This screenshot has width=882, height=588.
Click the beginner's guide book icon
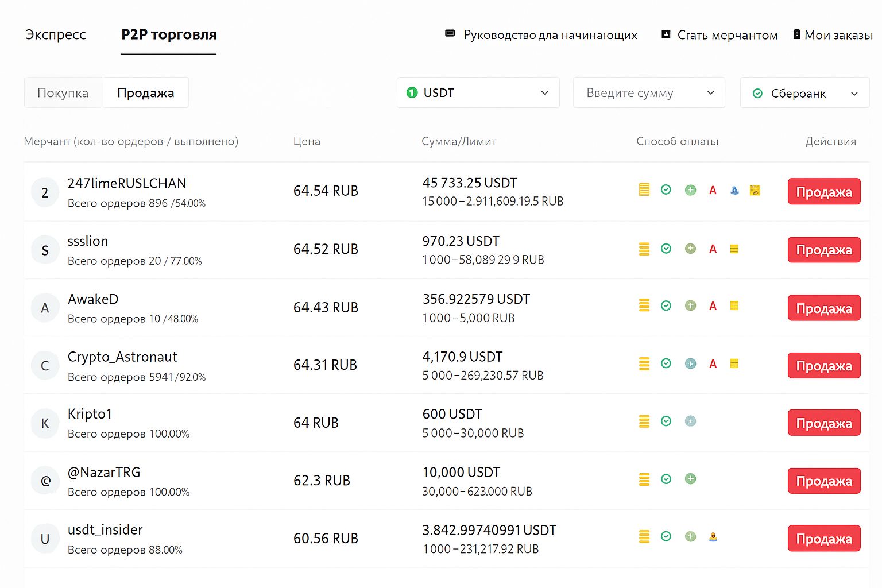tap(450, 34)
